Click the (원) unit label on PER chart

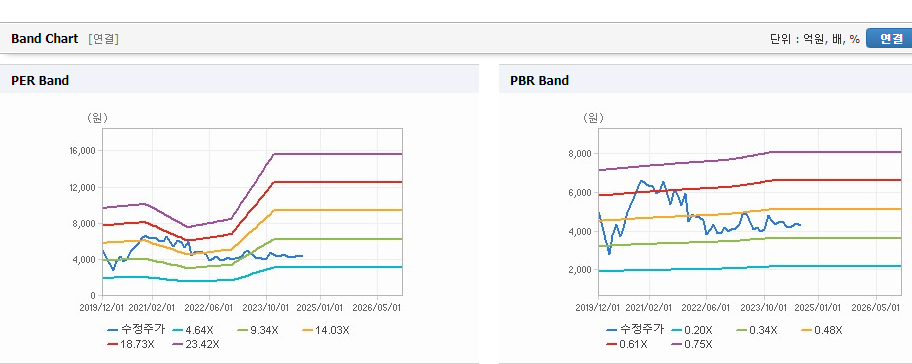[x=97, y=118]
